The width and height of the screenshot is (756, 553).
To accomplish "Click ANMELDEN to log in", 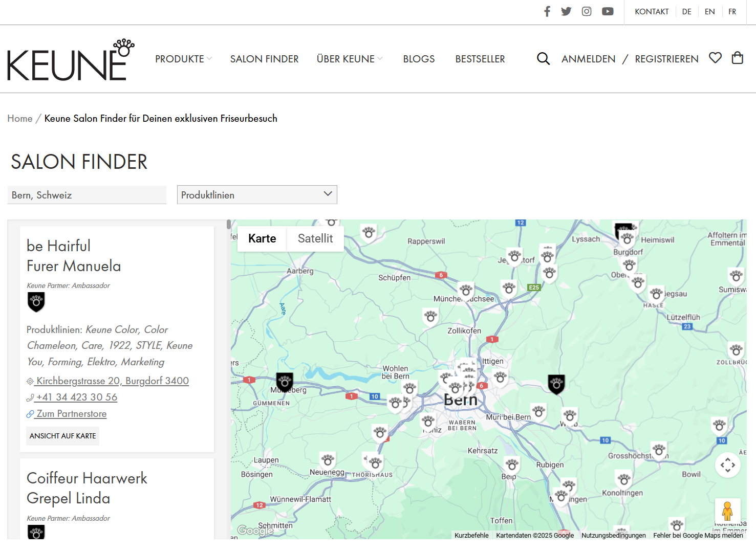I will click(x=588, y=59).
